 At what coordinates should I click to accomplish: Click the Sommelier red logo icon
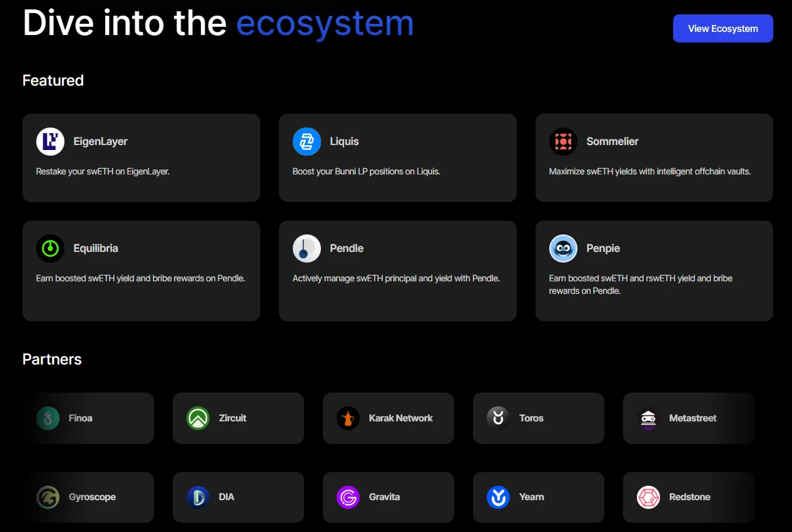[x=563, y=141]
